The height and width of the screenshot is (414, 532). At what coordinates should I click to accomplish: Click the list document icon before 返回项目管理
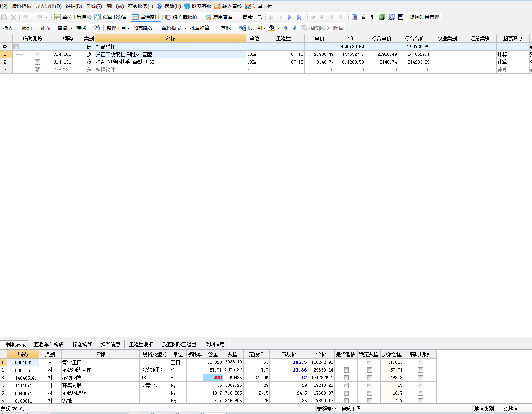tap(401, 17)
